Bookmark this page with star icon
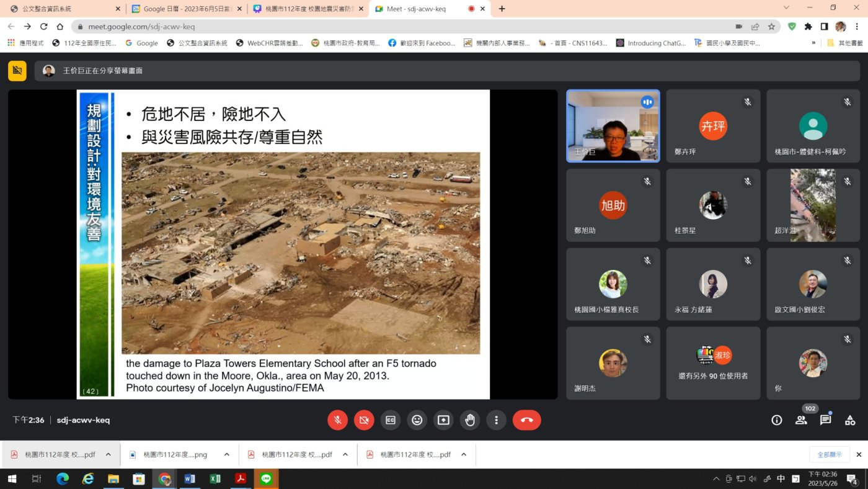868x489 pixels. [x=771, y=27]
